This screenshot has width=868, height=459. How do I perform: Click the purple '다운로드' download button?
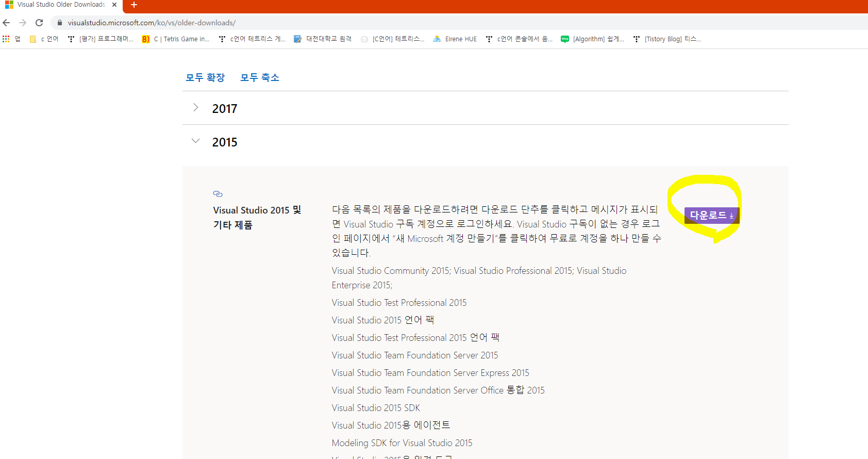click(x=712, y=216)
